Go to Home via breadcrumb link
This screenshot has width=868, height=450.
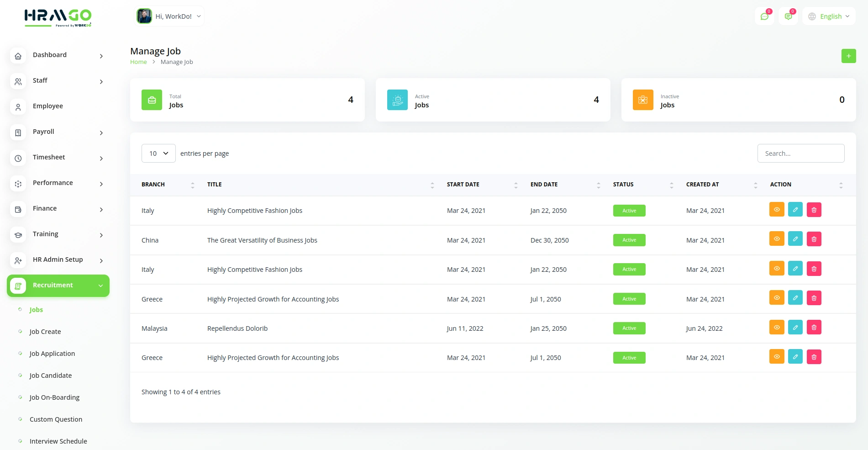tap(138, 62)
